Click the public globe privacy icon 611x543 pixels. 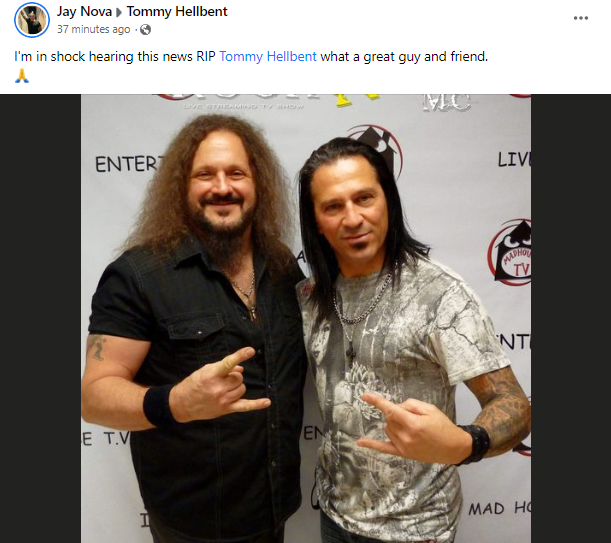[145, 30]
